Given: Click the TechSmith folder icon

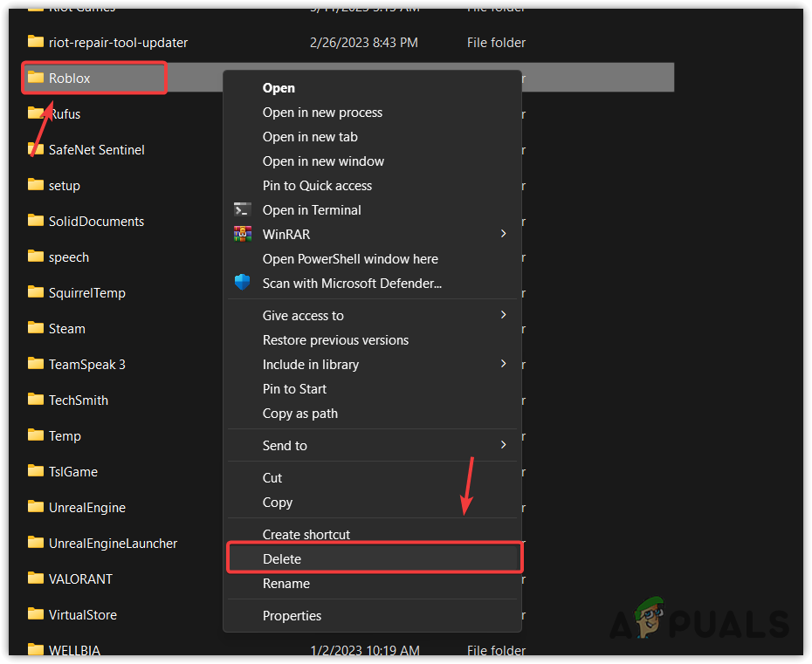Looking at the screenshot, I should coord(35,399).
